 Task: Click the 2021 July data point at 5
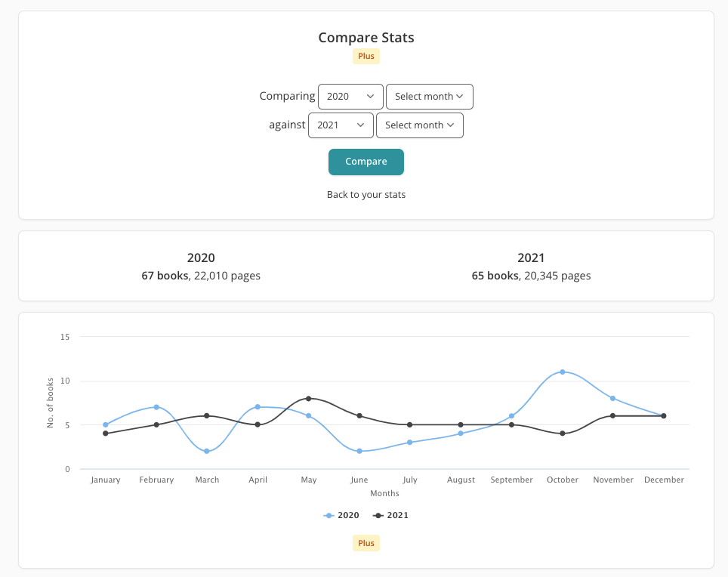tap(409, 424)
